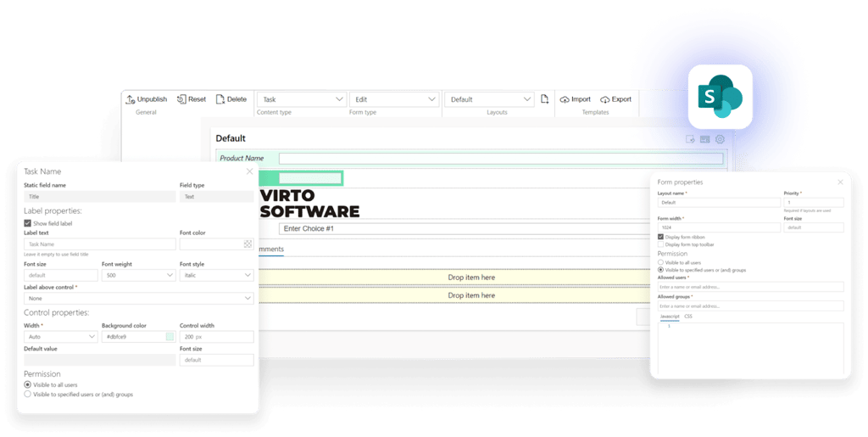The image size is (868, 437).
Task: Click the form edit icon in the Default header
Action: click(690, 139)
